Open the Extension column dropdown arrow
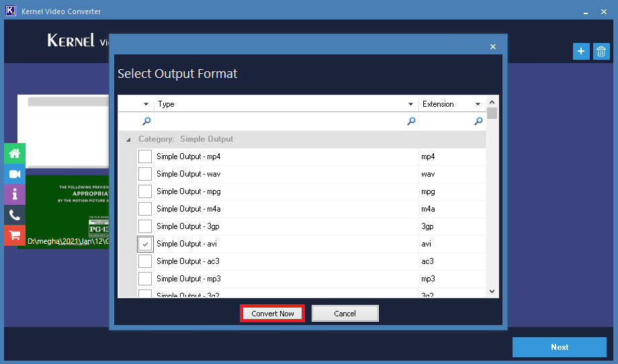Image resolution: width=618 pixels, height=364 pixels. coord(478,104)
